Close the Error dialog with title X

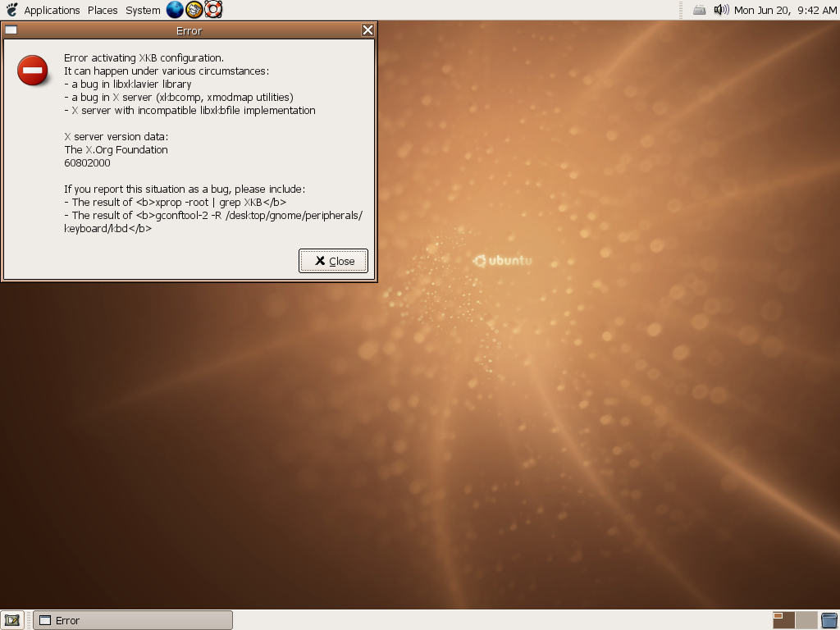click(x=367, y=30)
